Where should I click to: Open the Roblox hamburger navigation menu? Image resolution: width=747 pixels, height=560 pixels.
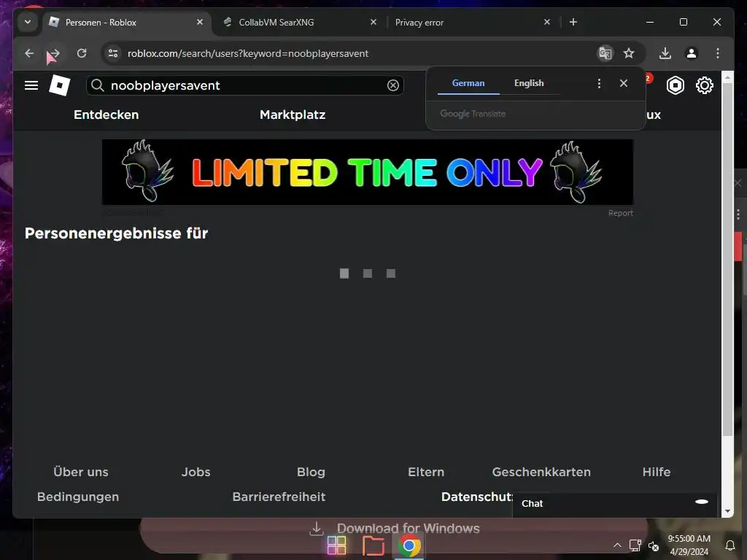31,86
